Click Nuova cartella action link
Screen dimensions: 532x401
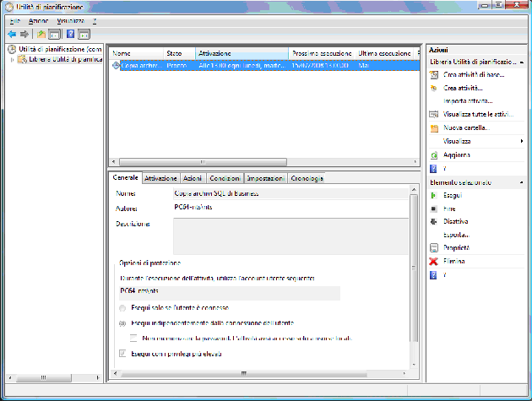[x=467, y=128]
